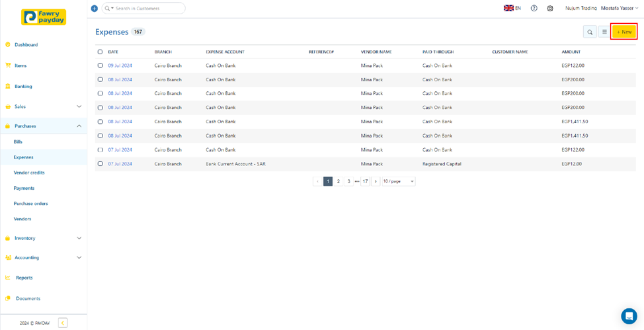Click the Search in Customers field
Image resolution: width=644 pixels, height=330 pixels.
[x=147, y=9]
